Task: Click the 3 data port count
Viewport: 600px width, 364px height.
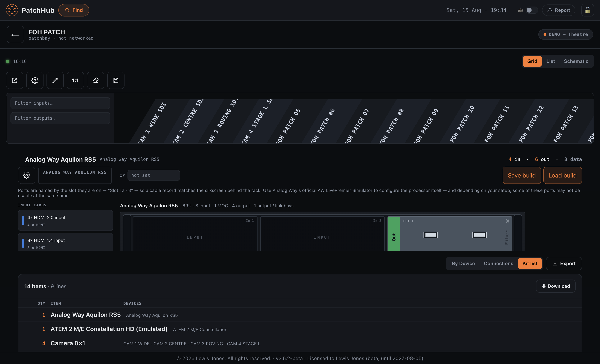Action: pos(573,159)
